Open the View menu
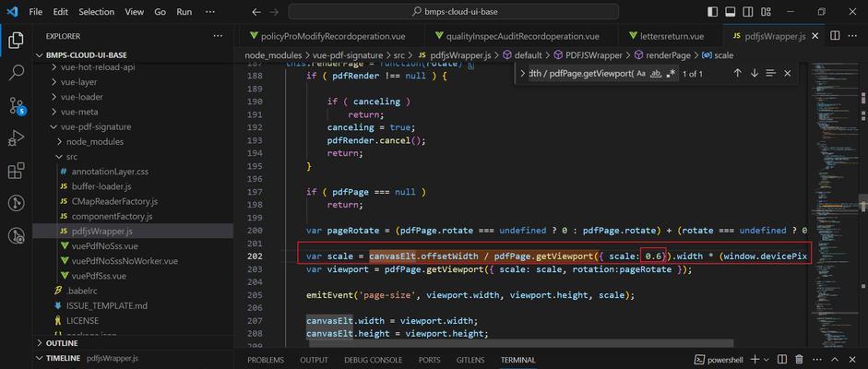 tap(135, 12)
